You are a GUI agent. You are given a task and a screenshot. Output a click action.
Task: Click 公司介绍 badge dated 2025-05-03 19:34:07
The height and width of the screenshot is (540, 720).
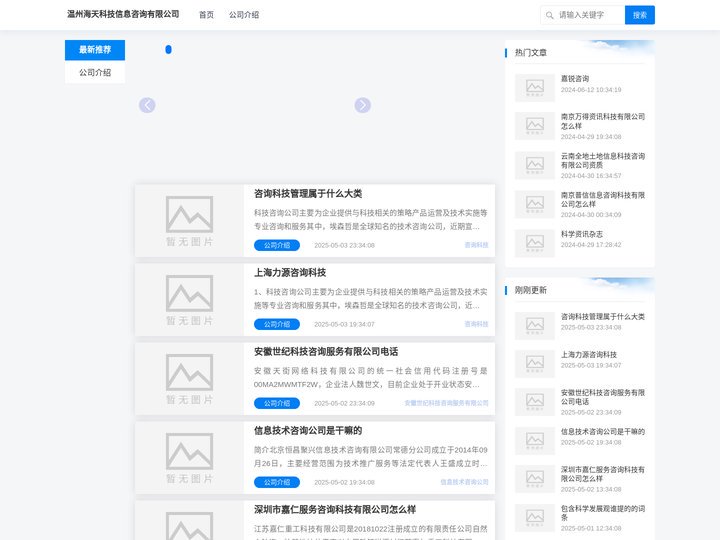(x=277, y=324)
